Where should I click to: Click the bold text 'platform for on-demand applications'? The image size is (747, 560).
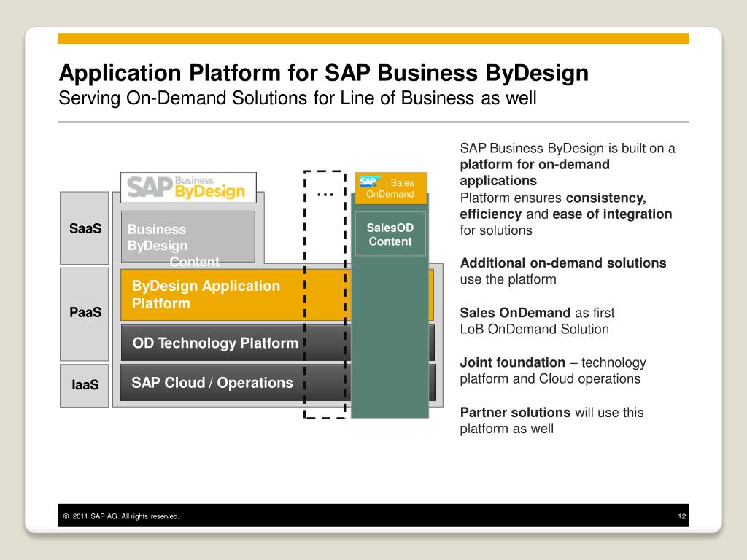pyautogui.click(x=535, y=172)
